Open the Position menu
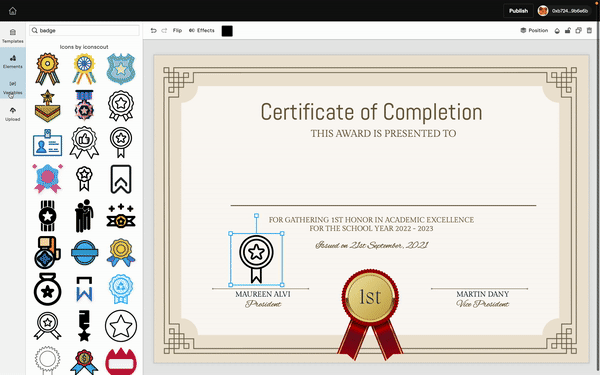 534,31
